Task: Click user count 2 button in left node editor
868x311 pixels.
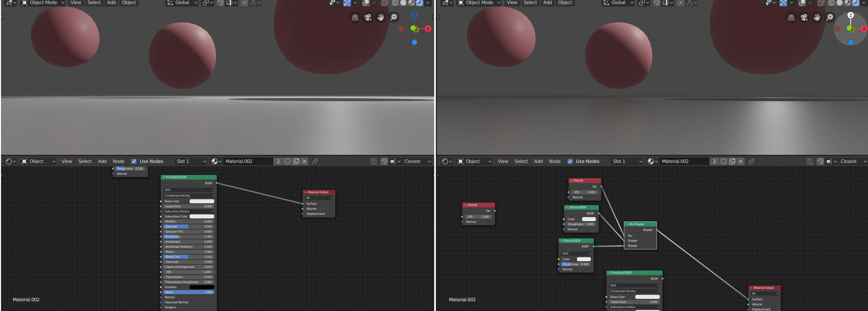Action: (278, 161)
